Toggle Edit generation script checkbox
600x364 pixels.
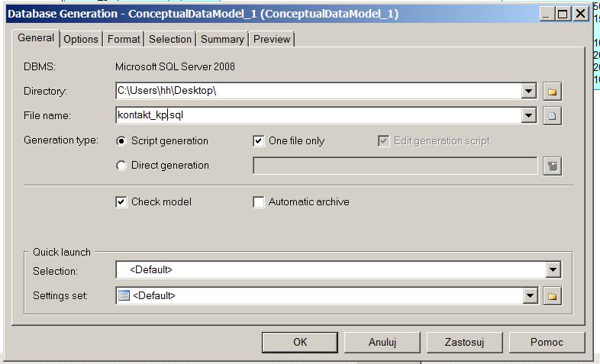383,141
